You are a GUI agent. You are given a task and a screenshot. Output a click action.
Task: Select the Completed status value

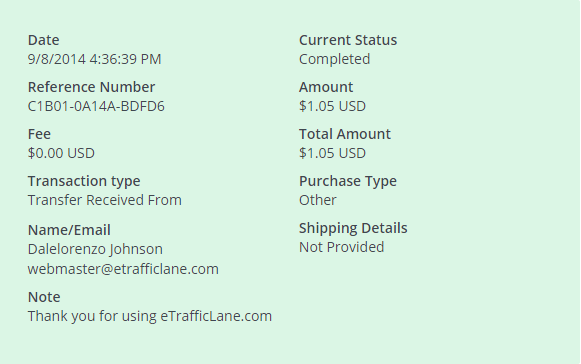click(334, 59)
